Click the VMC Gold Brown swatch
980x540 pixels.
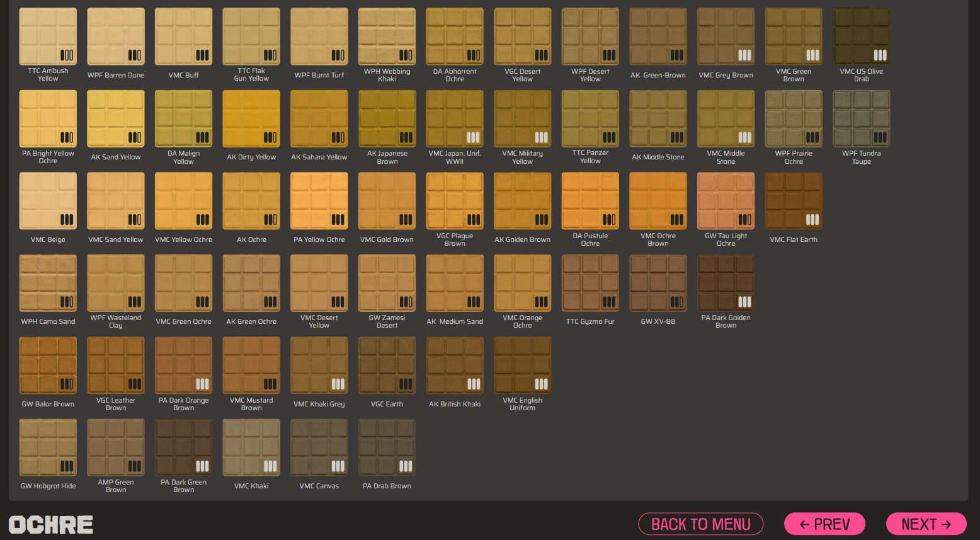point(387,201)
